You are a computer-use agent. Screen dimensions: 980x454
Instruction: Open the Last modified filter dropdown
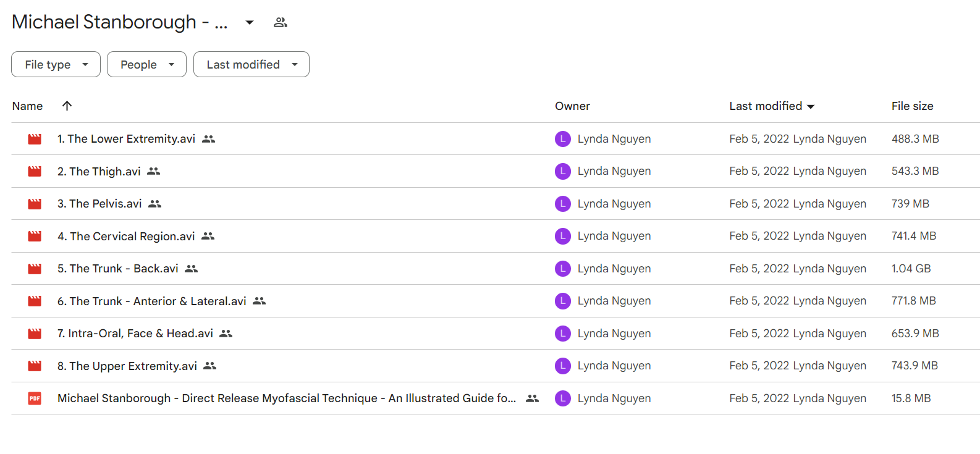[x=251, y=64]
